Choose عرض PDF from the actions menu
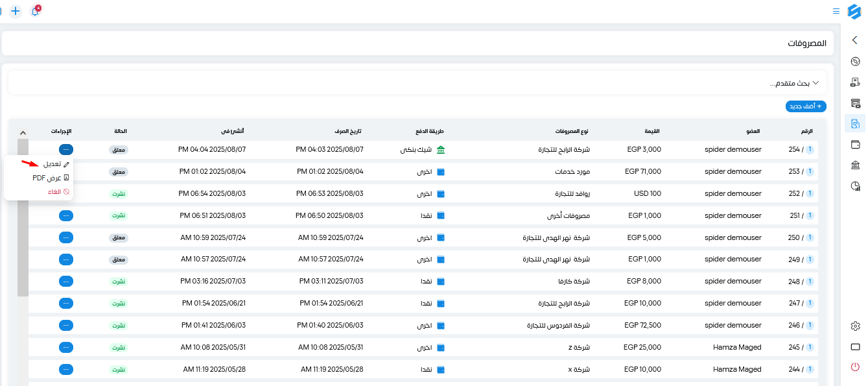 tap(51, 178)
